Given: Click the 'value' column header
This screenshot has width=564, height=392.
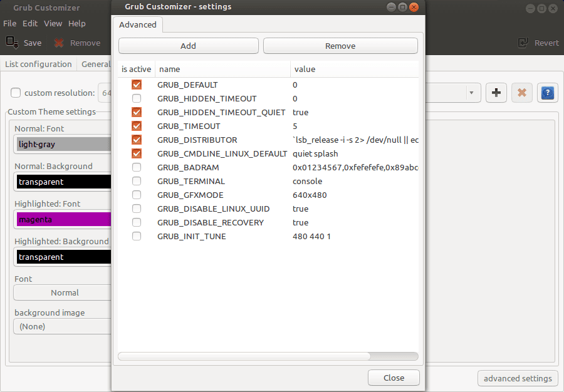Looking at the screenshot, I should coord(354,69).
